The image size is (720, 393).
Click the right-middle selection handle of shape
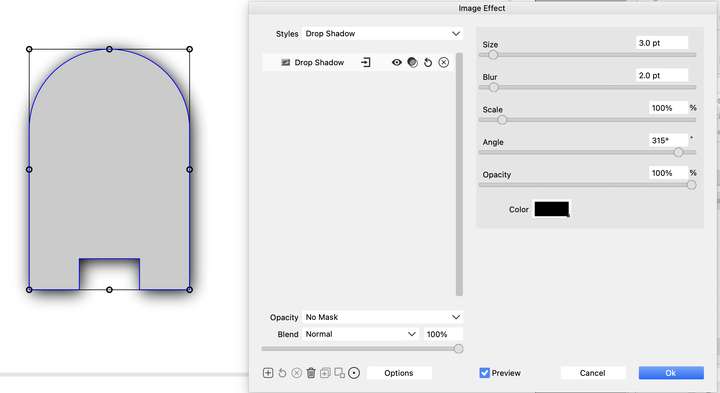189,169
